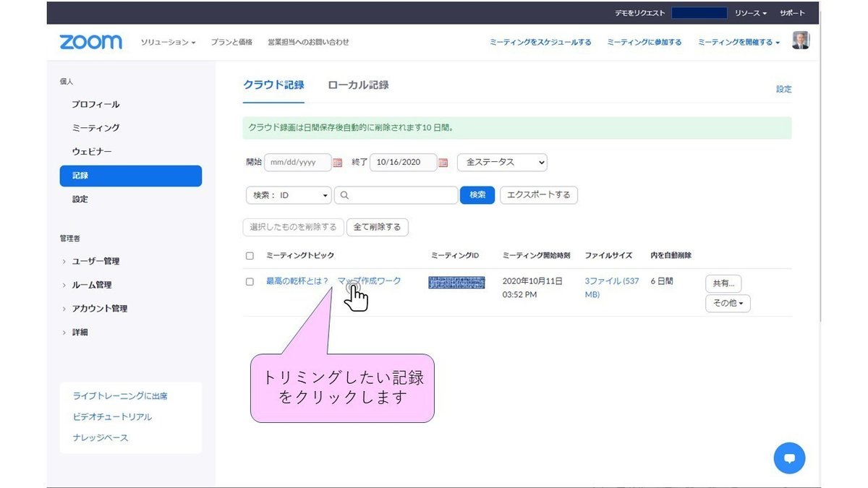Click ファイルサイズ column header
Viewport: 868px width, 488px height.
pyautogui.click(x=608, y=256)
